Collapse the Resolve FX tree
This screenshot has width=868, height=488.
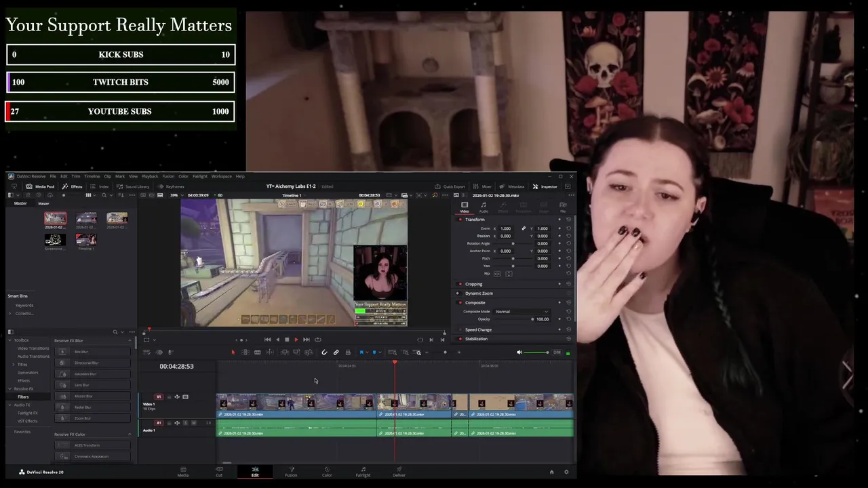(x=10, y=389)
